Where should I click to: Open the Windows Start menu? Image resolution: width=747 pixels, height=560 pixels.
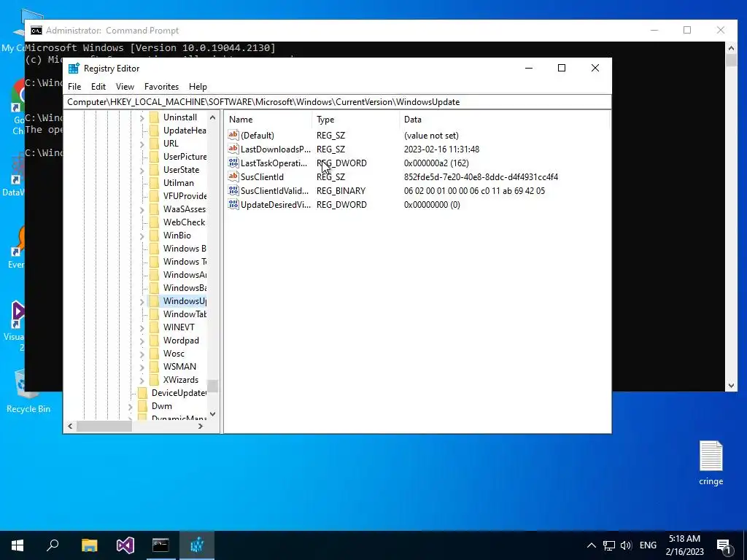[x=18, y=545]
